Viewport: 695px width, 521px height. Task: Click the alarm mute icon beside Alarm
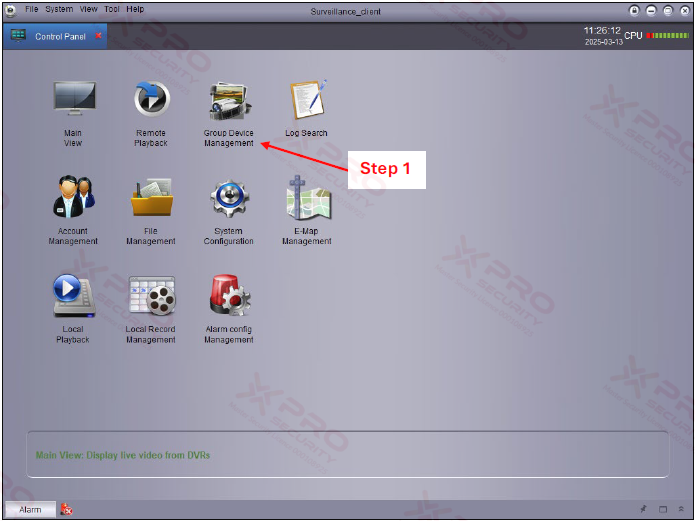pyautogui.click(x=66, y=509)
